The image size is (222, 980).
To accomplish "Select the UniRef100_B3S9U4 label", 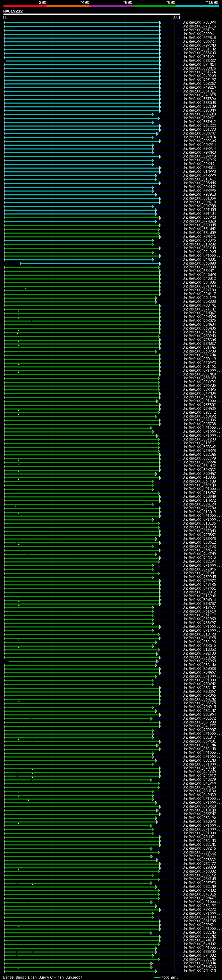I will [199, 963].
